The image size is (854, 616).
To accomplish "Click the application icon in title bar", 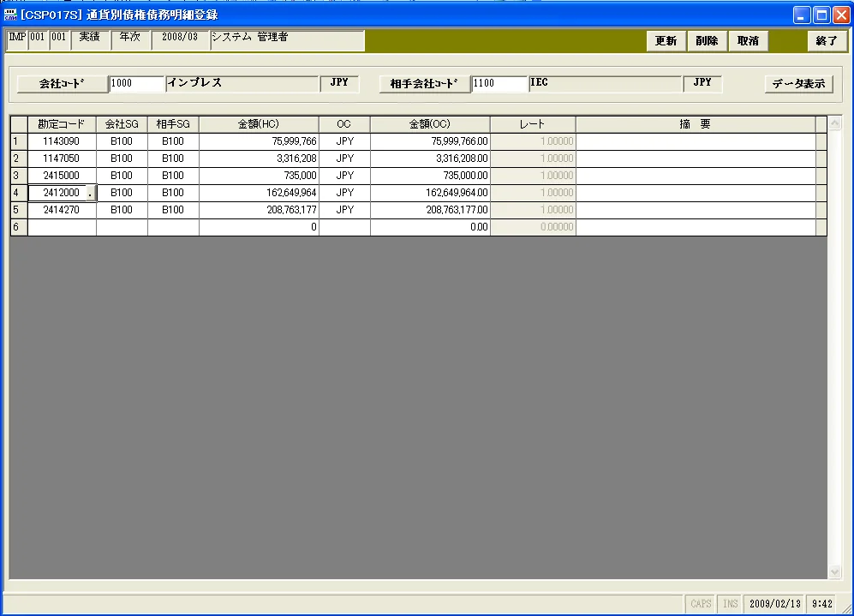I will (9, 15).
